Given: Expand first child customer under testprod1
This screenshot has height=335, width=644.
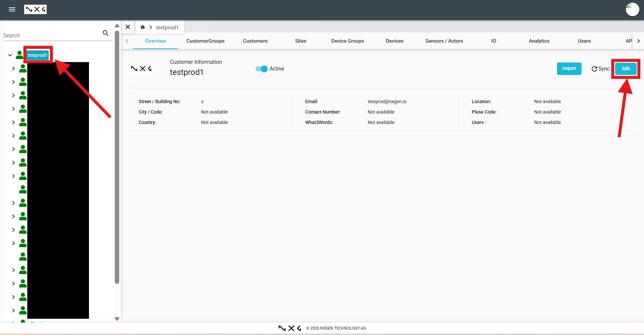Looking at the screenshot, I should pos(13,69).
